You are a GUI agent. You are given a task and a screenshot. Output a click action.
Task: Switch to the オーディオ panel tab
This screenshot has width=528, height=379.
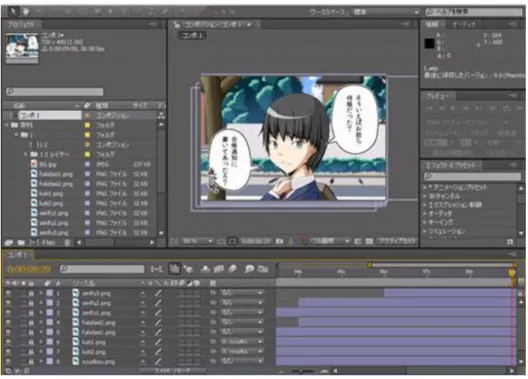tap(464, 25)
